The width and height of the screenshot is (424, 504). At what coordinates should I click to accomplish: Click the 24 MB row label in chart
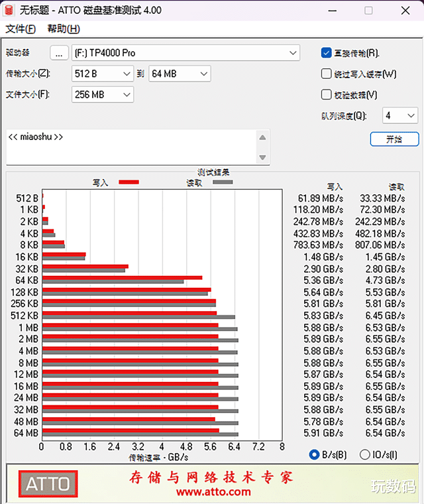click(26, 398)
